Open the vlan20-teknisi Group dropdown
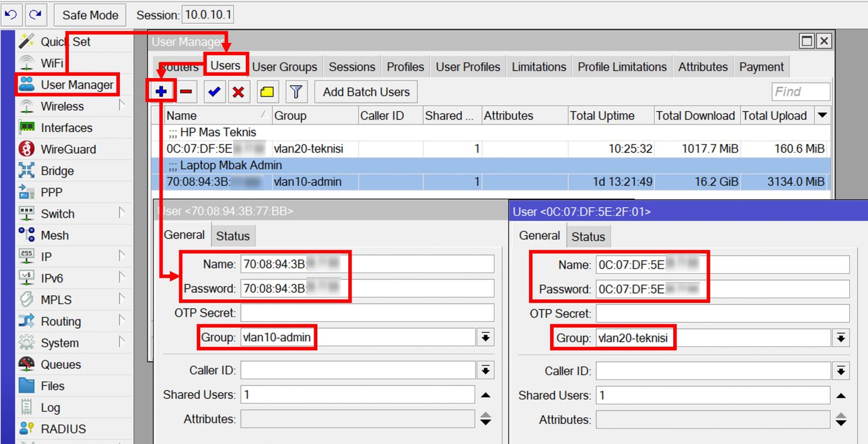Viewport: 868px width, 444px height. pyautogui.click(x=841, y=338)
